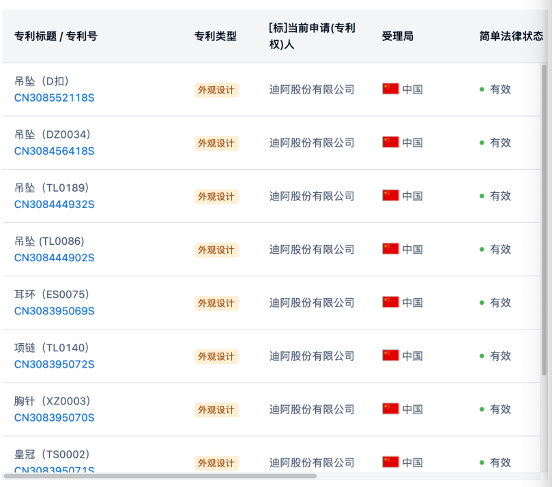The height and width of the screenshot is (487, 552).
Task: Click China flag icon in ES0075 row
Action: click(x=390, y=302)
